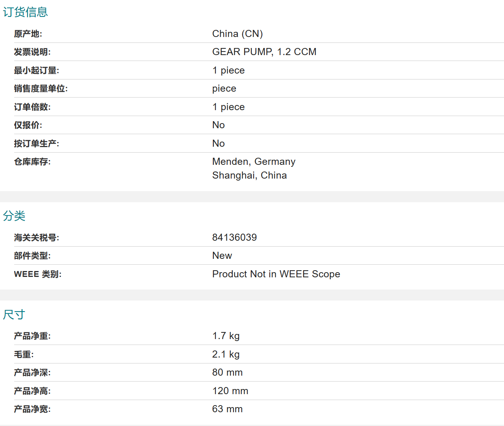Click the 海关关税号 label
Screen dimensions: 504x426
coord(37,238)
